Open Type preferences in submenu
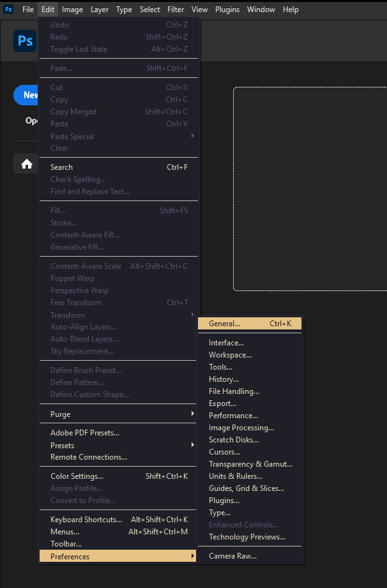Screen dimensions: 387x588 [x=250, y=513]
